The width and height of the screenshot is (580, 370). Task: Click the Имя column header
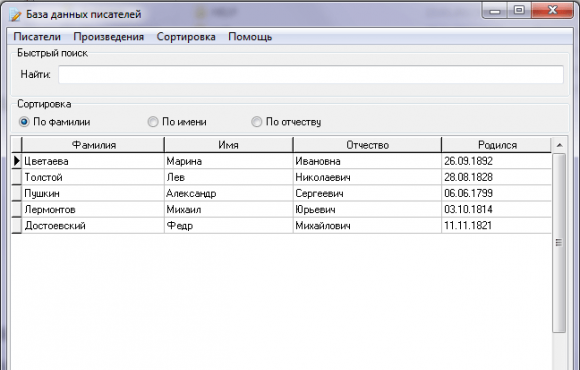228,145
